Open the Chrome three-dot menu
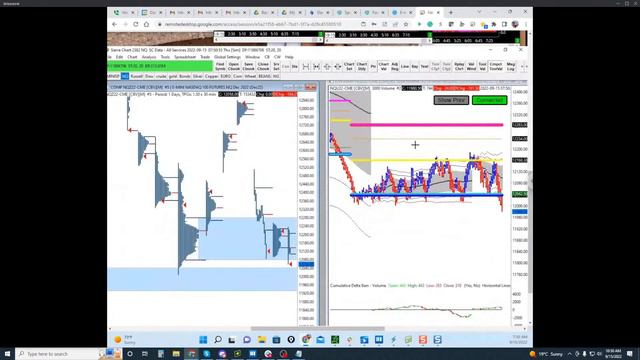Screen dimensions: 640x360 point(526,24)
